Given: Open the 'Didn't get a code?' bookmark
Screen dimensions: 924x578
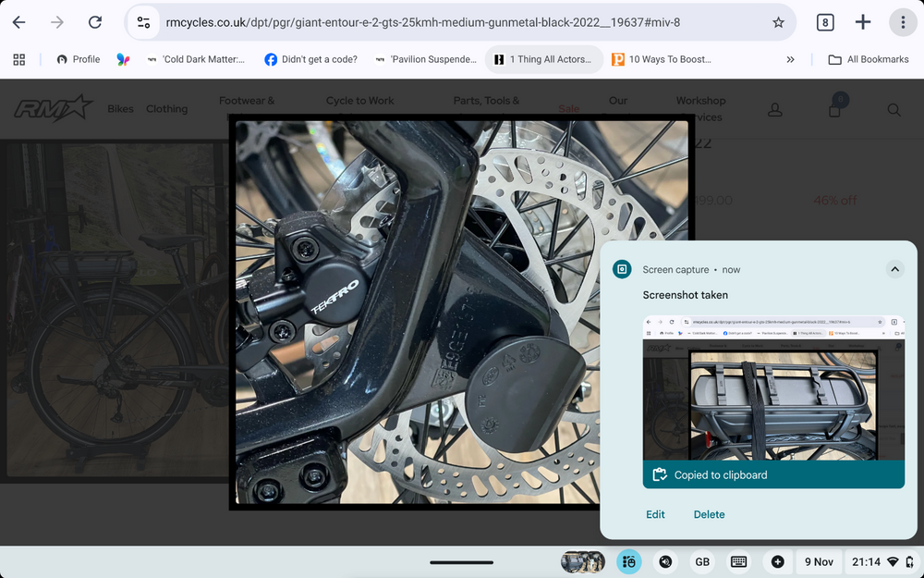Looking at the screenshot, I should [311, 59].
